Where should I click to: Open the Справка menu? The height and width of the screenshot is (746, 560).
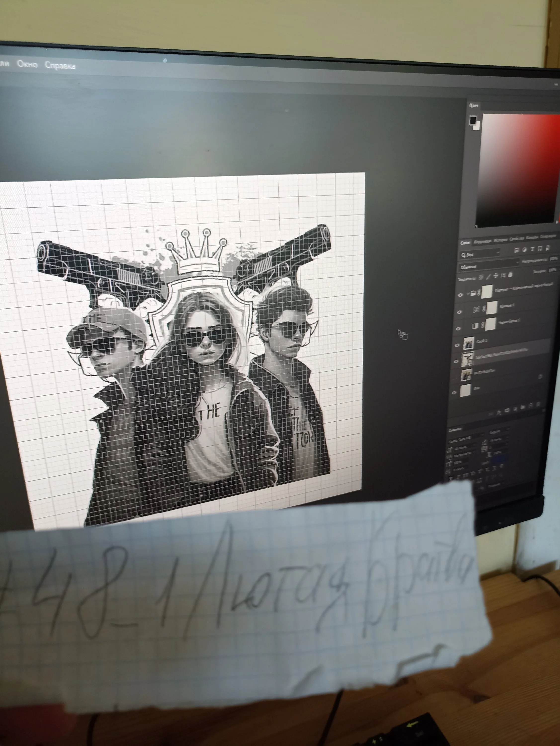point(60,65)
